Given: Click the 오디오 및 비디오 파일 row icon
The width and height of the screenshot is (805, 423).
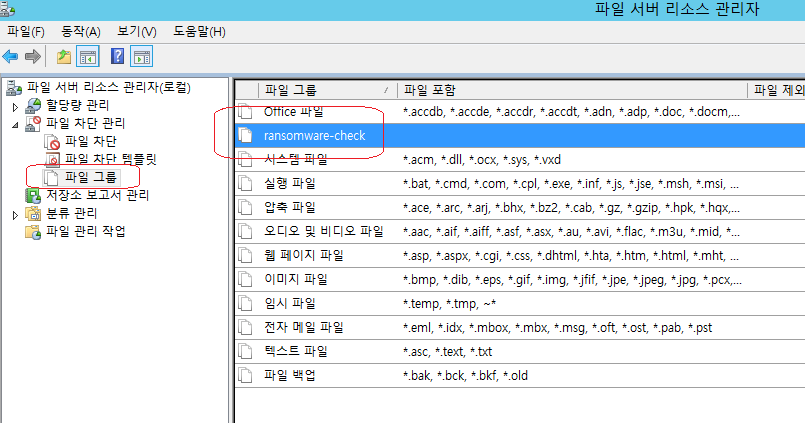Looking at the screenshot, I should point(245,232).
